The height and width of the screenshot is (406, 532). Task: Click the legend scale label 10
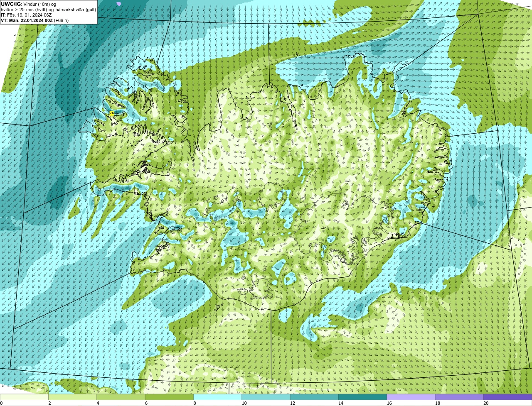pyautogui.click(x=244, y=403)
